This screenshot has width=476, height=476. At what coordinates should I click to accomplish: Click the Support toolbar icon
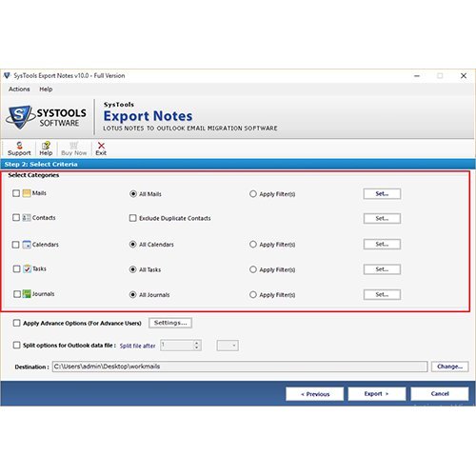(19, 149)
